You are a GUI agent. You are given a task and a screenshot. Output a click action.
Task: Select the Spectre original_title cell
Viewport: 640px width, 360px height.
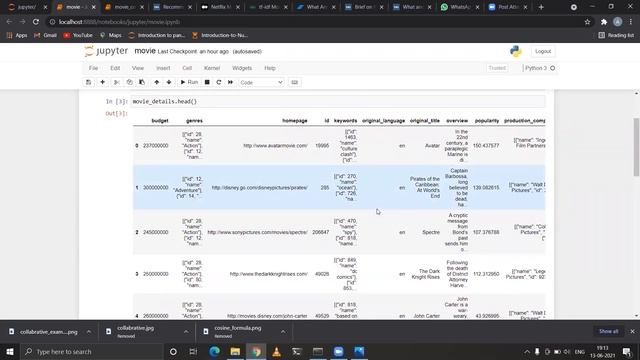(431, 232)
